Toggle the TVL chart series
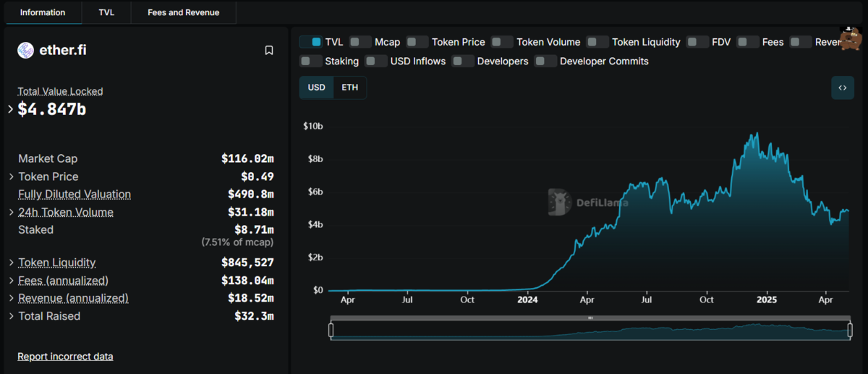The image size is (868, 374). point(310,42)
